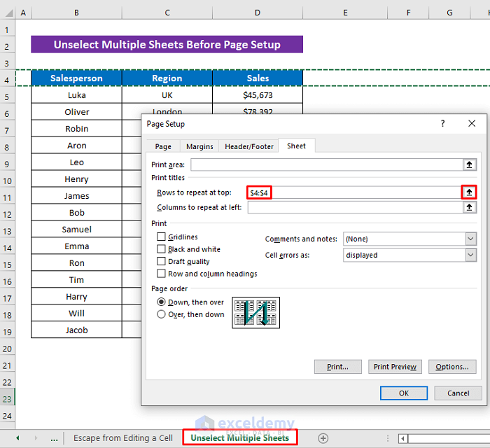Select the cell containing Luka
Viewport: 490px width, 448px height.
(76, 95)
